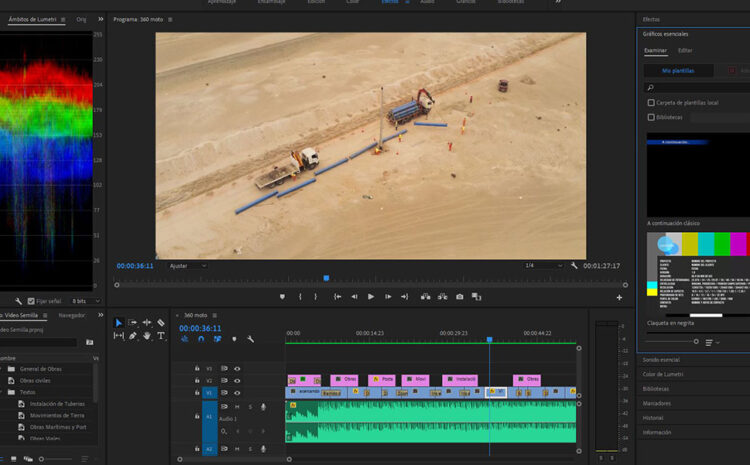Toggle Bibliotecas checkbox

651,117
